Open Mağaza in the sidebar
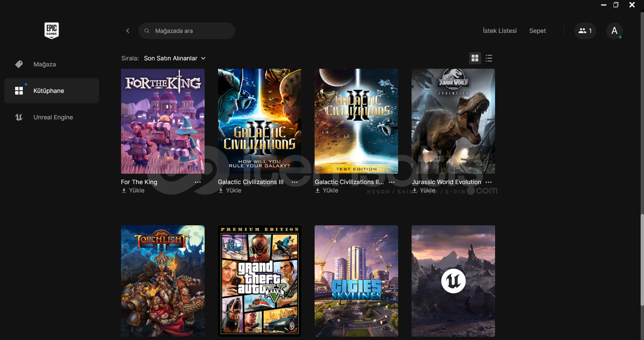Image resolution: width=644 pixels, height=340 pixels. [x=52, y=64]
